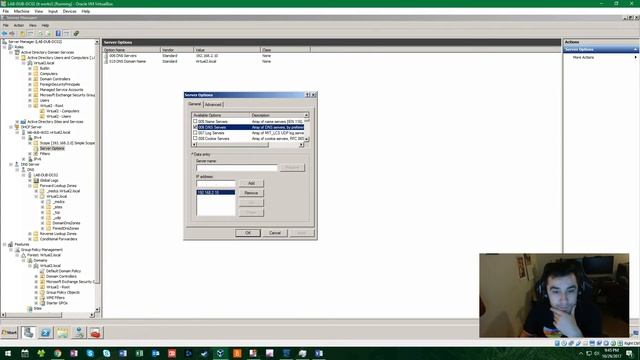Switch to the Advanced tab
The height and width of the screenshot is (360, 640).
point(213,104)
